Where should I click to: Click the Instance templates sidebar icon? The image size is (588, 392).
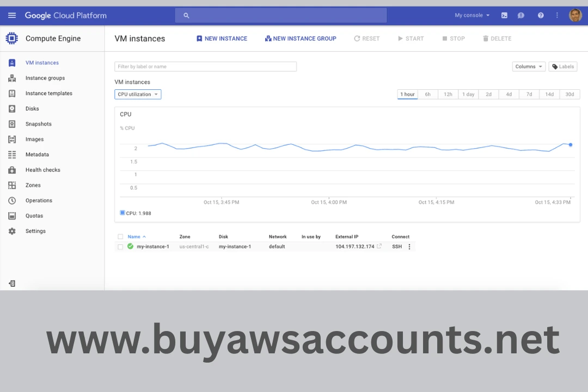coord(12,94)
